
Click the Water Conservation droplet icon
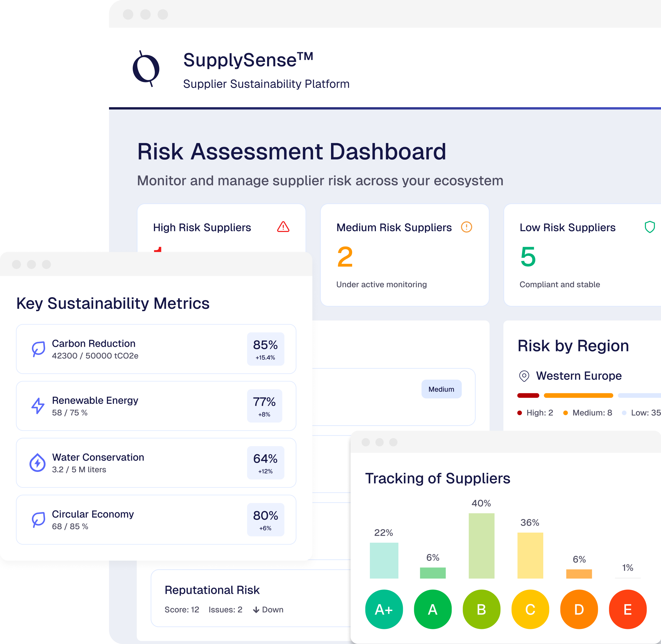tap(37, 463)
